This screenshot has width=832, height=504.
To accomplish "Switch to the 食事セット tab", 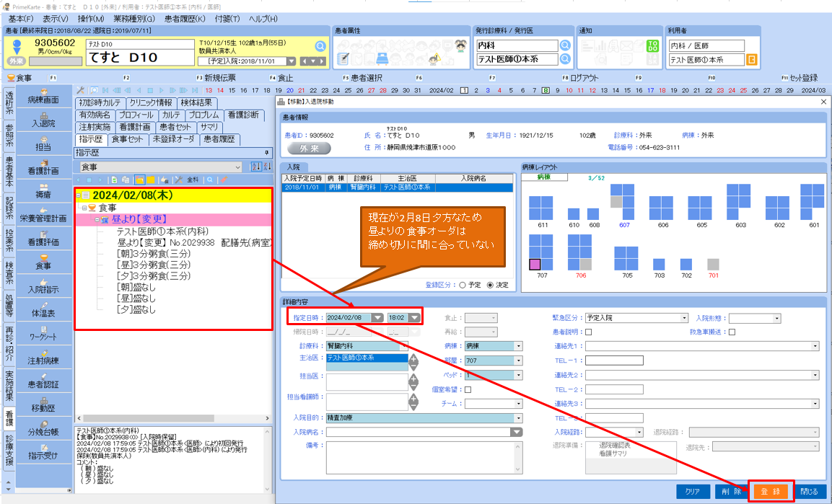I will coord(127,139).
